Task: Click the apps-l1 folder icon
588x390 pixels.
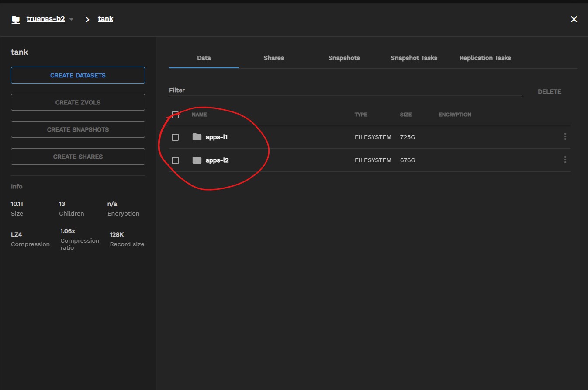Action: (x=197, y=137)
